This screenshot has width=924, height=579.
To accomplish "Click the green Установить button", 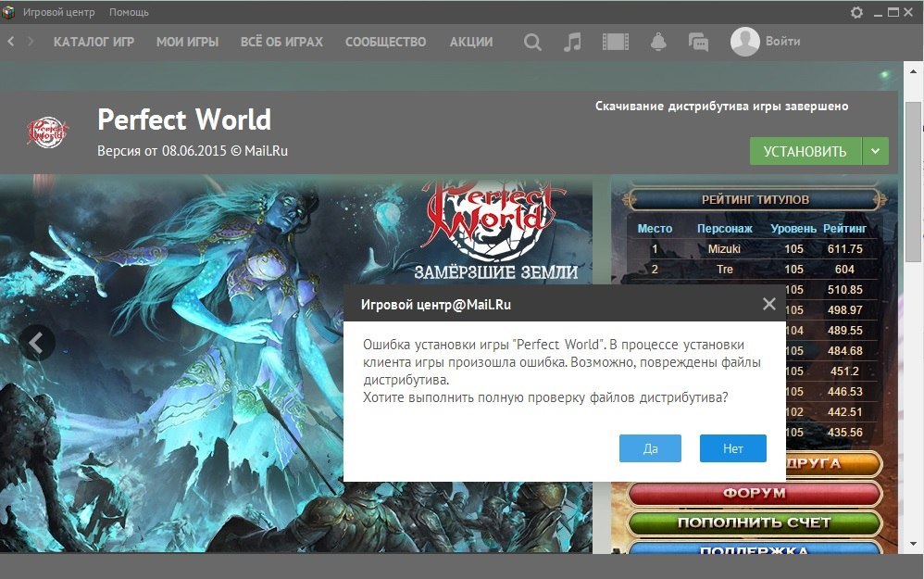I will tap(805, 152).
